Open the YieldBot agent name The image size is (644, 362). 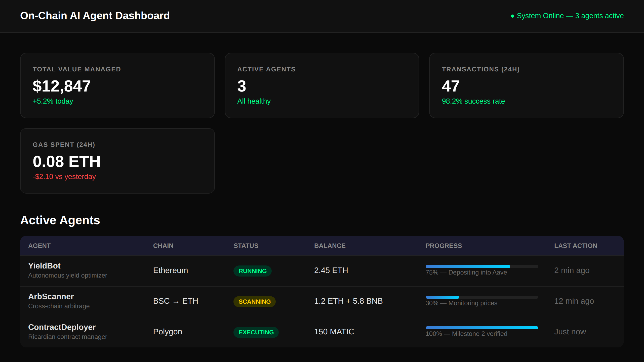[44, 266]
